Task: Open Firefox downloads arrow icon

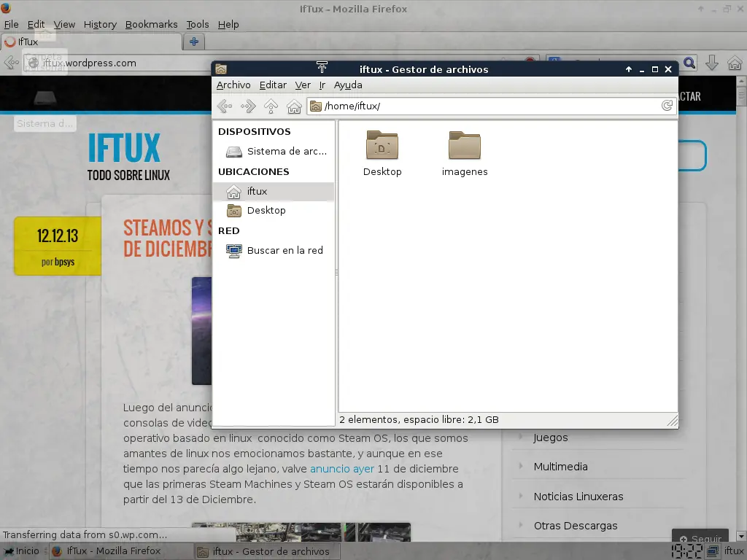Action: [712, 63]
